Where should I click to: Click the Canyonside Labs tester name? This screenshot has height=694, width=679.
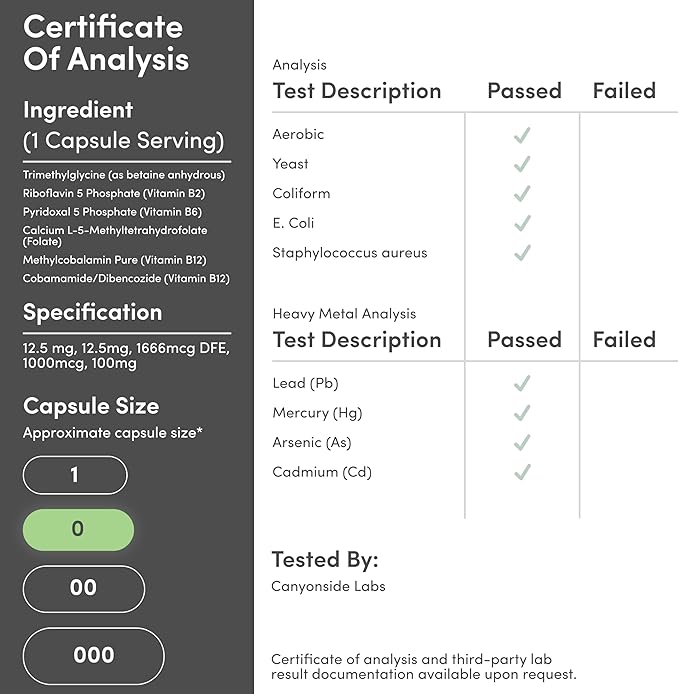click(x=328, y=586)
